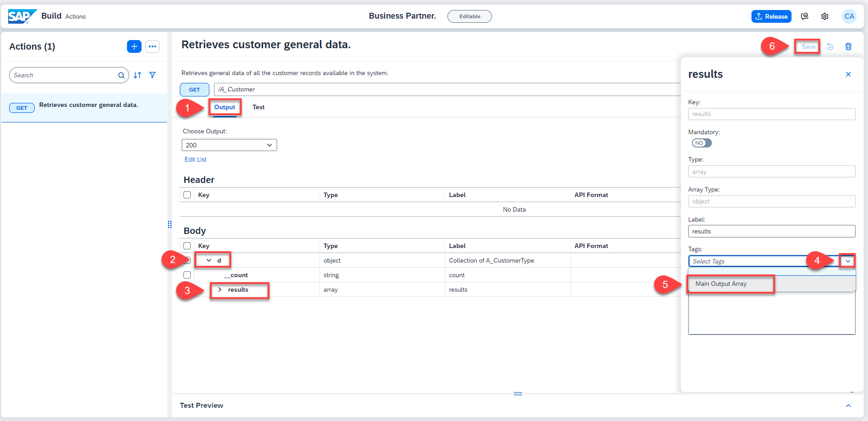Edit the Label field containing results
This screenshot has width=868, height=421.
pyautogui.click(x=772, y=231)
